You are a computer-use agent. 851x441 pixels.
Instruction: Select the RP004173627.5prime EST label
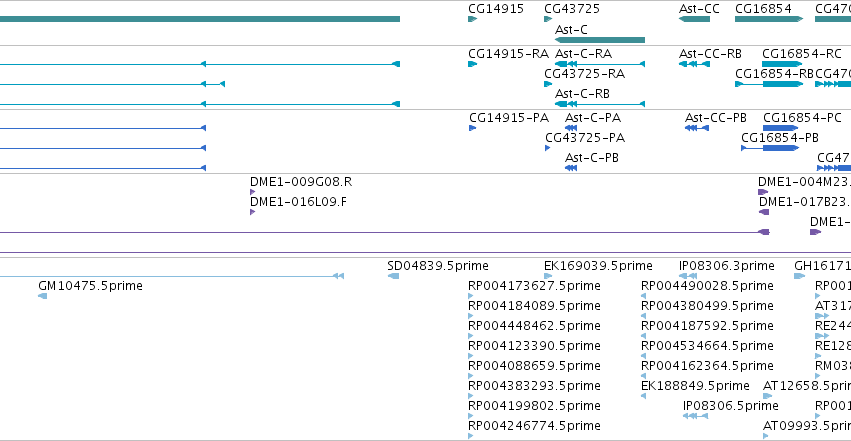point(535,286)
